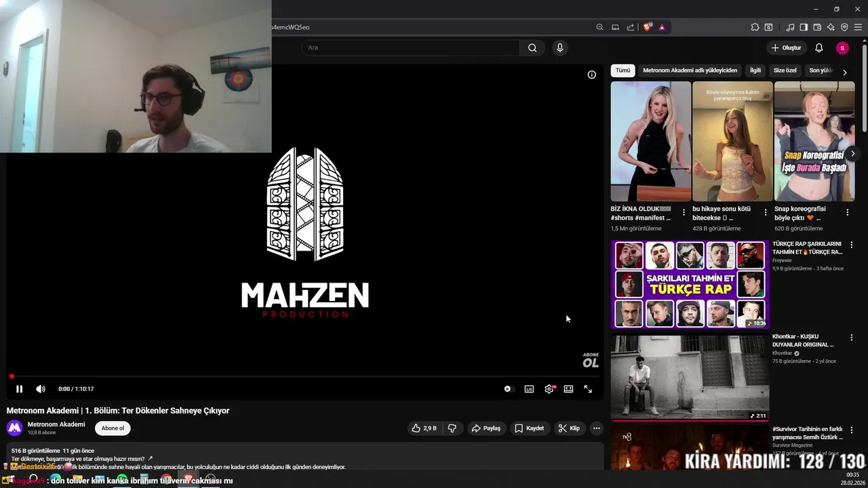Dislike the Metronom Akademi video
Image resolution: width=868 pixels, height=488 pixels.
tap(452, 428)
